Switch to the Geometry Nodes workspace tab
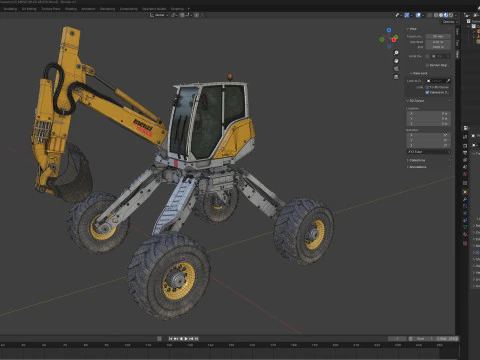 pyautogui.click(x=154, y=9)
